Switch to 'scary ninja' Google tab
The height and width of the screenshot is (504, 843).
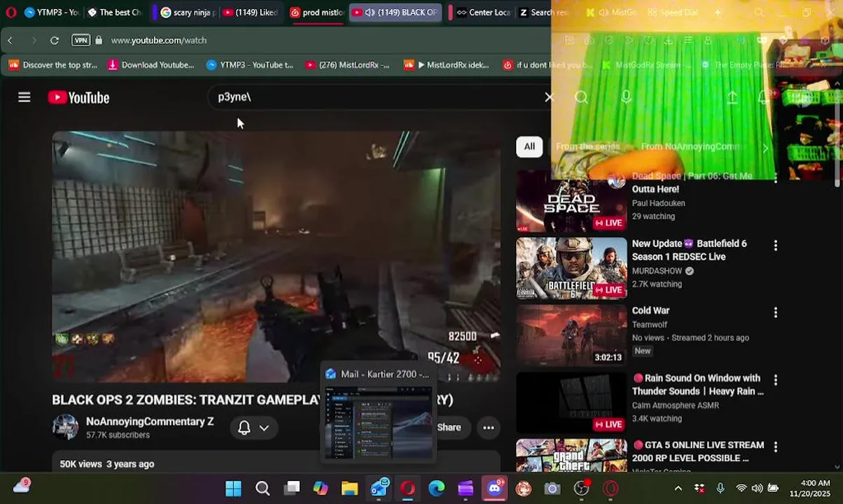[x=187, y=13]
